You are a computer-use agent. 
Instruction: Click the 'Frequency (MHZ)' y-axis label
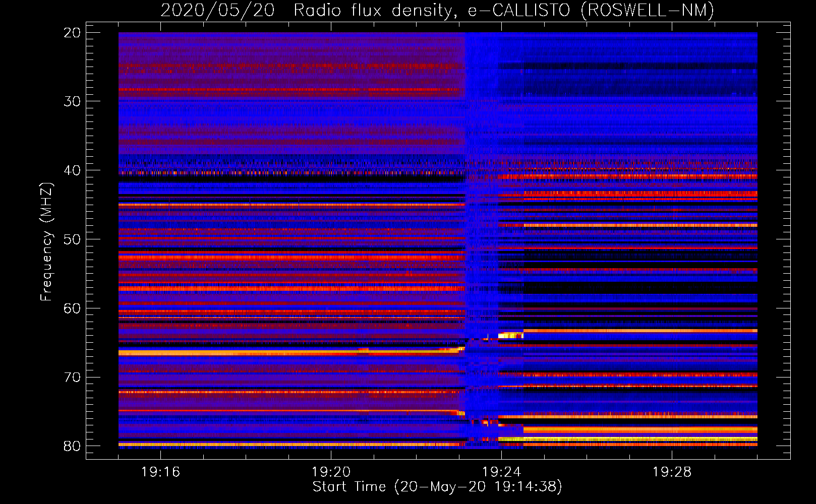46,242
